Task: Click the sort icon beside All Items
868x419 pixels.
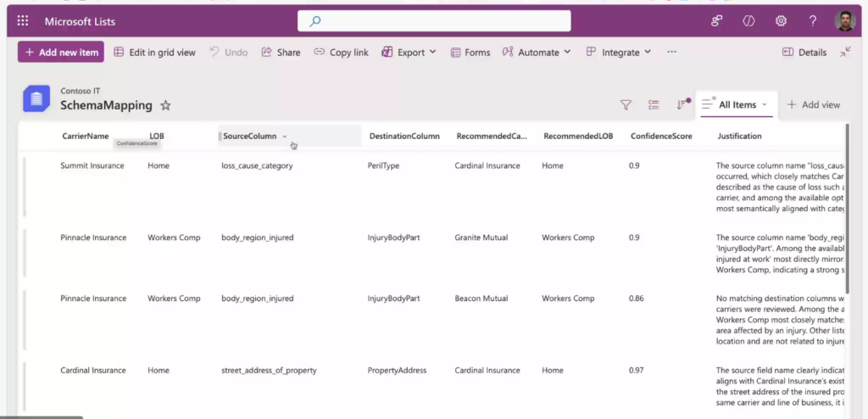Action: 681,105
